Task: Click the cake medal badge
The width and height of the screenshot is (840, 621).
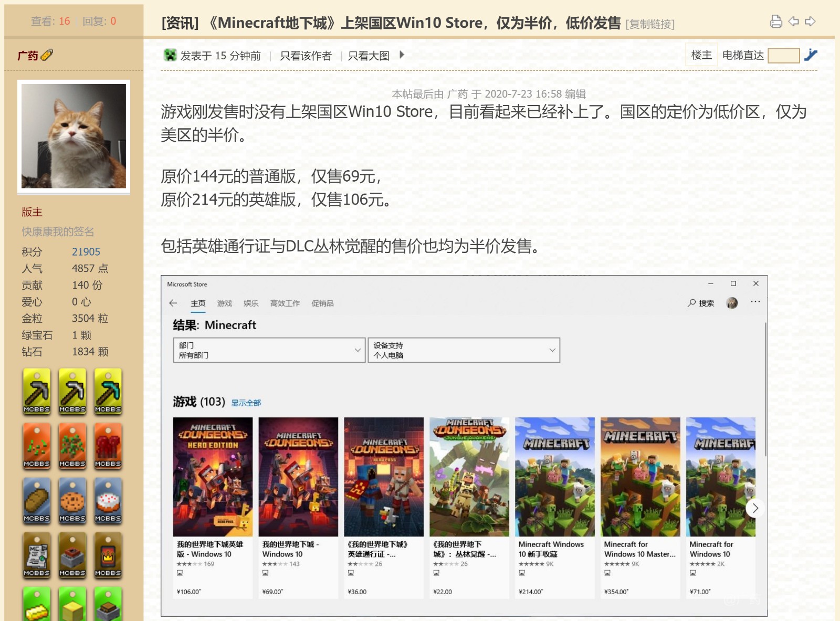Action: 108,500
